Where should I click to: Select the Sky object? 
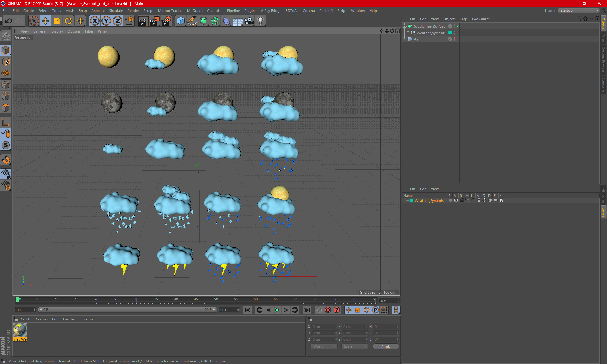coord(416,39)
